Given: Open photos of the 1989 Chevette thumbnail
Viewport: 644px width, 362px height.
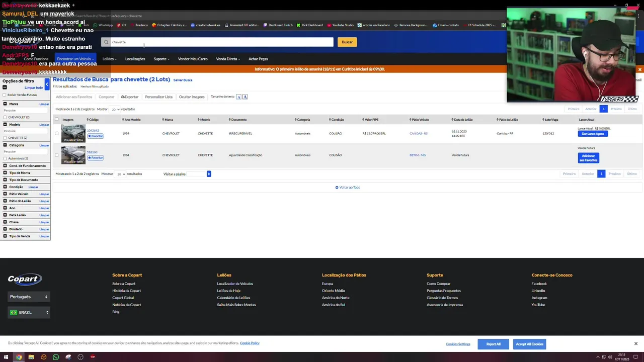Looking at the screenshot, I should point(73,134).
